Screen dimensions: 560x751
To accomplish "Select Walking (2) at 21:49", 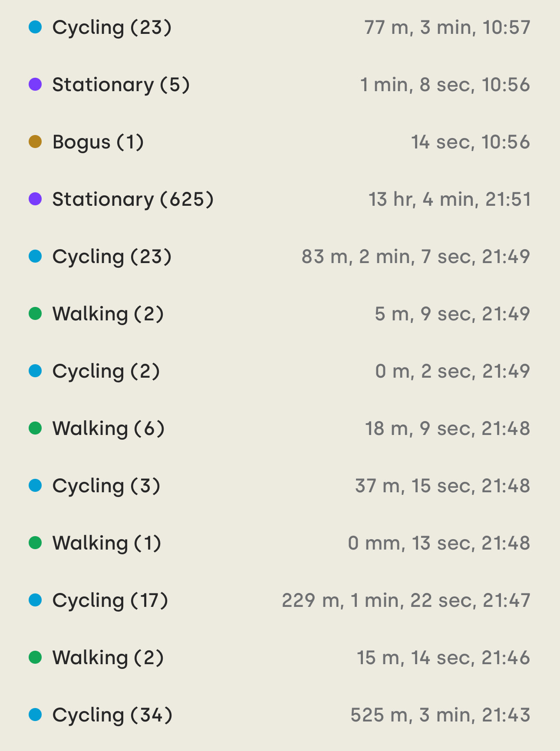I will click(280, 314).
